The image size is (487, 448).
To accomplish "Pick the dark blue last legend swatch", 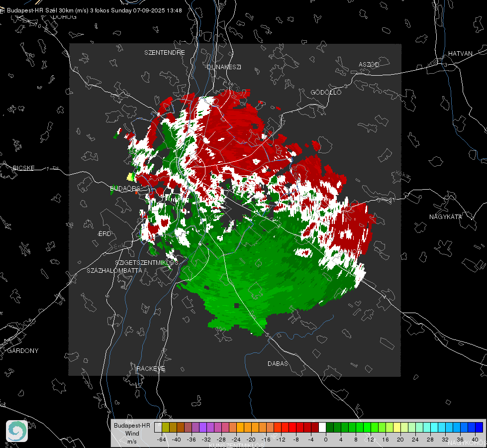I will [x=479, y=427].
